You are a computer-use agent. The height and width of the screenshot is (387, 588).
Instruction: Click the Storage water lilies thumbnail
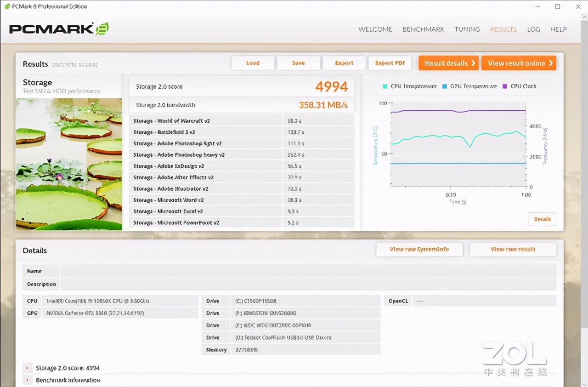[69, 164]
